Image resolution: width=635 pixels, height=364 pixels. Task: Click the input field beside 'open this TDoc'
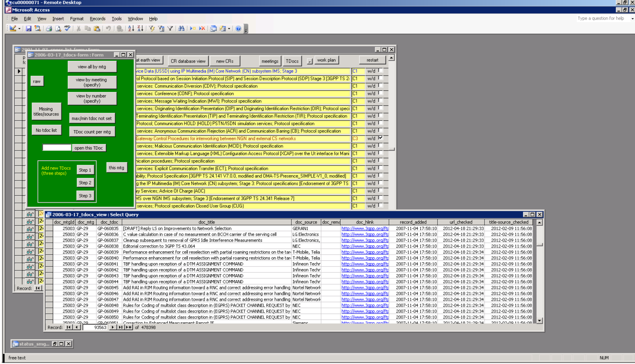pos(57,148)
